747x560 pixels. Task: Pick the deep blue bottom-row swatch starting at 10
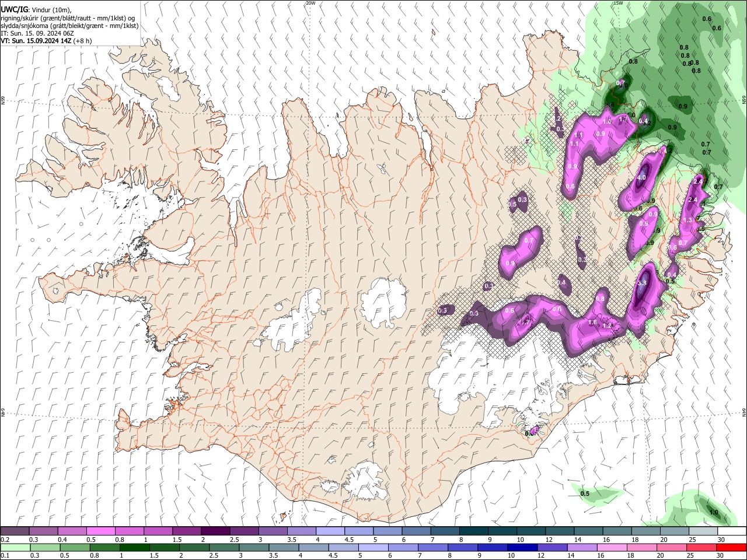point(522,547)
